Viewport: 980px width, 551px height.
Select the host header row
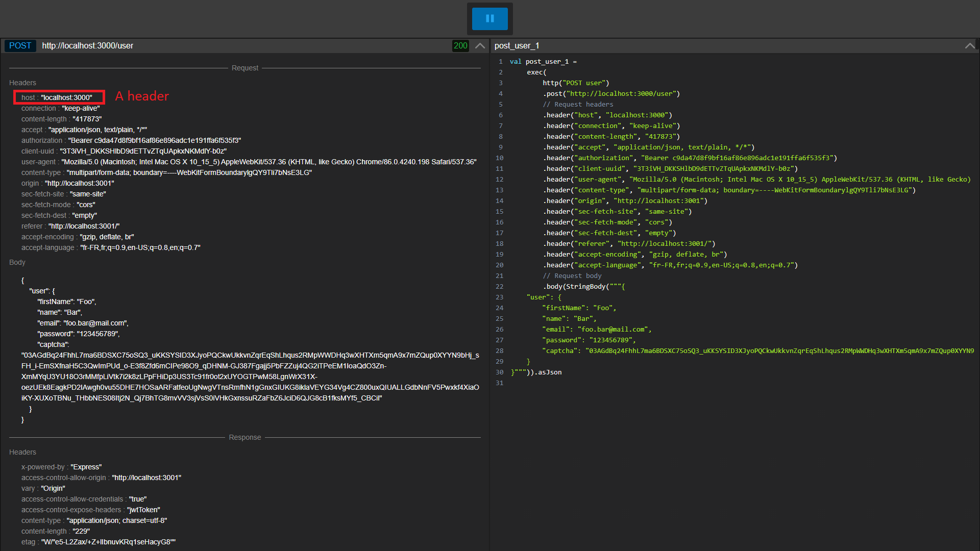[x=57, y=97]
